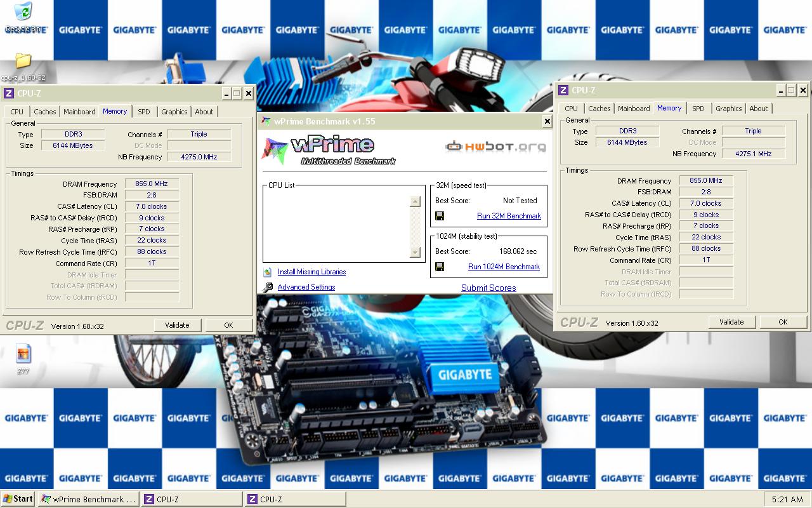Click the wPrime logo
The image size is (812, 508).
coord(329,151)
